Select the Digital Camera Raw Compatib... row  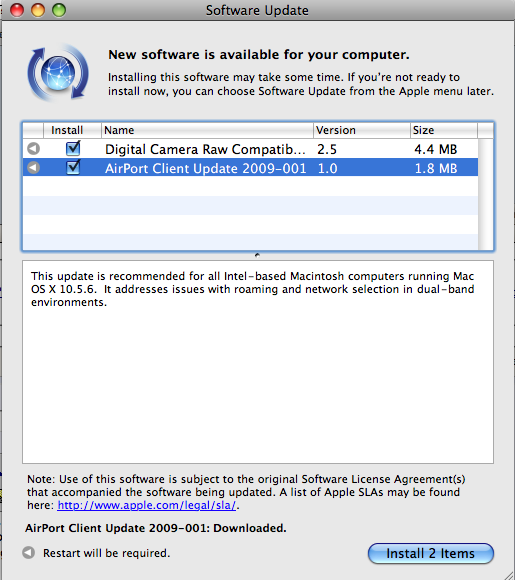tap(250, 149)
